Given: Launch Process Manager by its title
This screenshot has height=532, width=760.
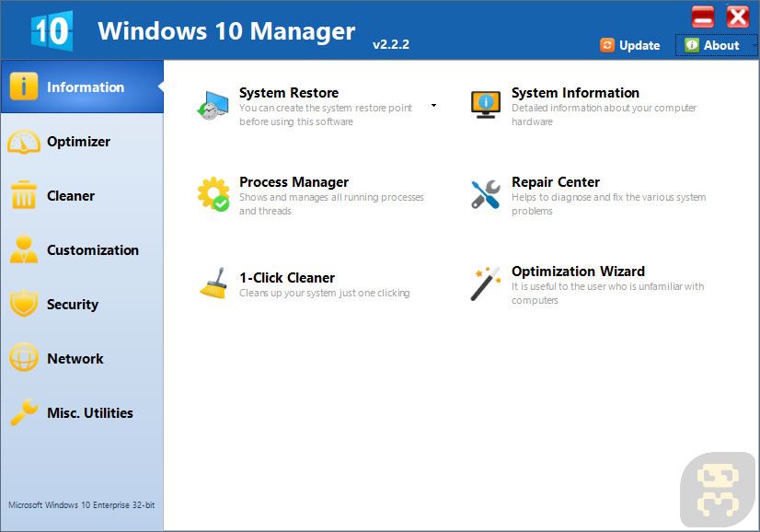Looking at the screenshot, I should tap(294, 182).
